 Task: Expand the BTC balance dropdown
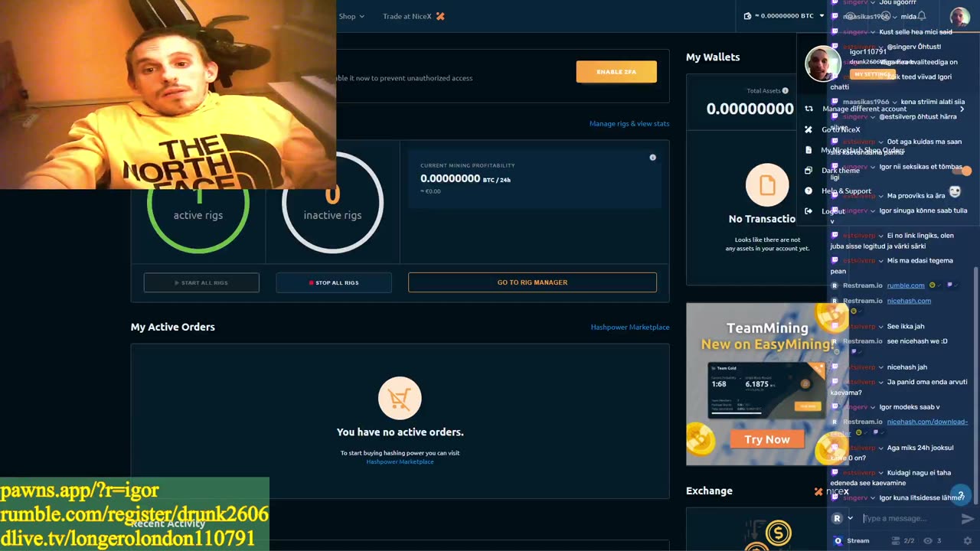point(822,16)
